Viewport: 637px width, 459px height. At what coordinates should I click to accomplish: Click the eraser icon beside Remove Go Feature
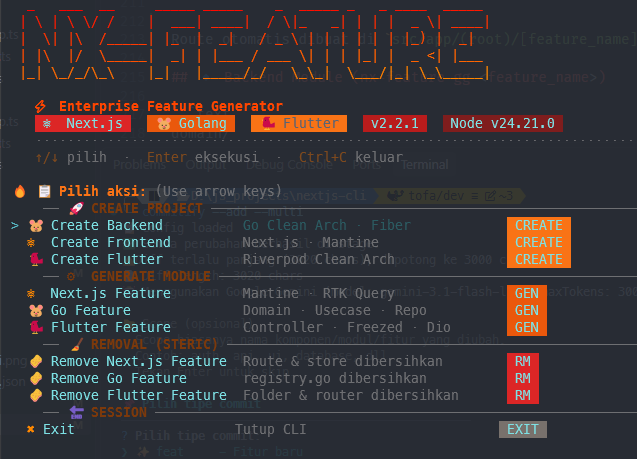36,378
